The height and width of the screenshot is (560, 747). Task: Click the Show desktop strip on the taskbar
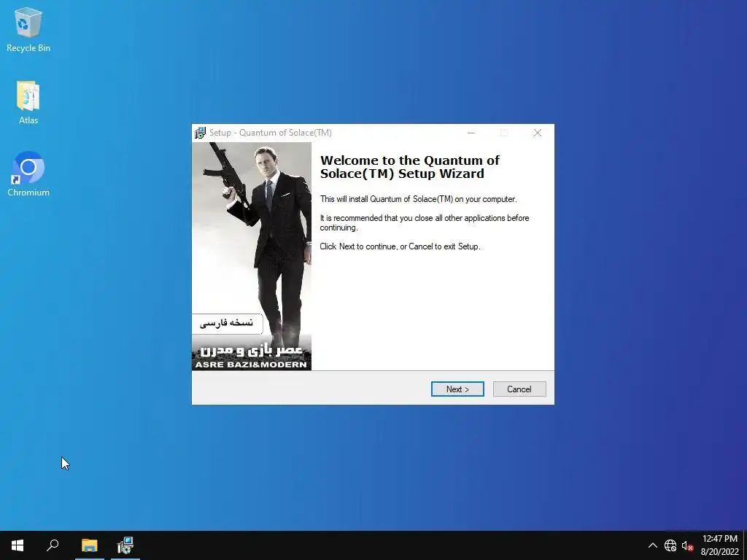(745, 545)
